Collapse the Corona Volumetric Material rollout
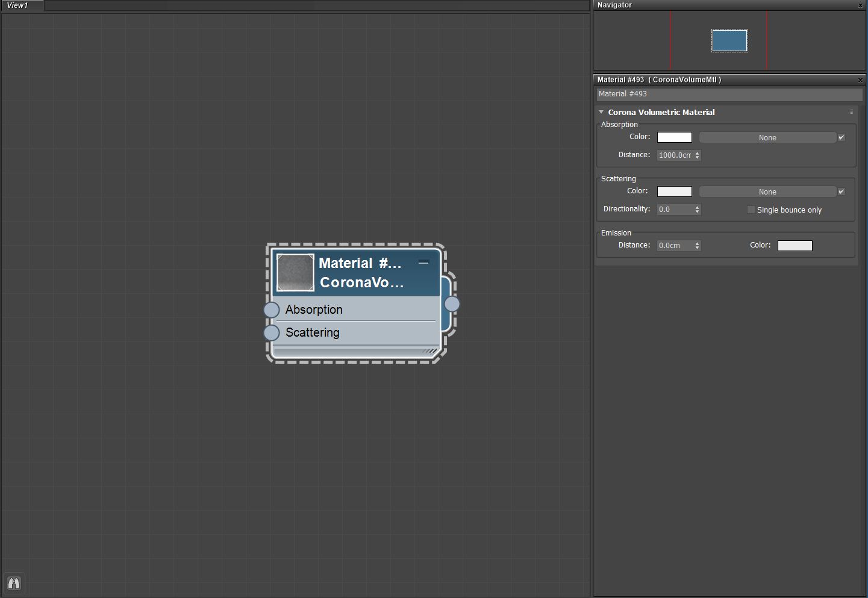 point(601,112)
